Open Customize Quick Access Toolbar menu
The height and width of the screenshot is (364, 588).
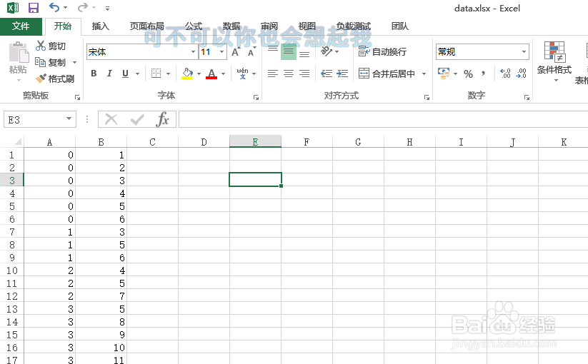click(x=108, y=8)
